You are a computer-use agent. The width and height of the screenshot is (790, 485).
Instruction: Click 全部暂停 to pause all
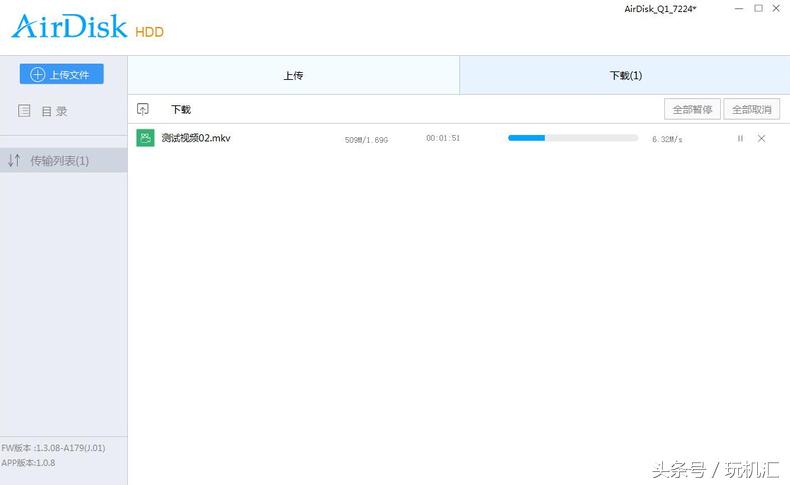coord(692,109)
